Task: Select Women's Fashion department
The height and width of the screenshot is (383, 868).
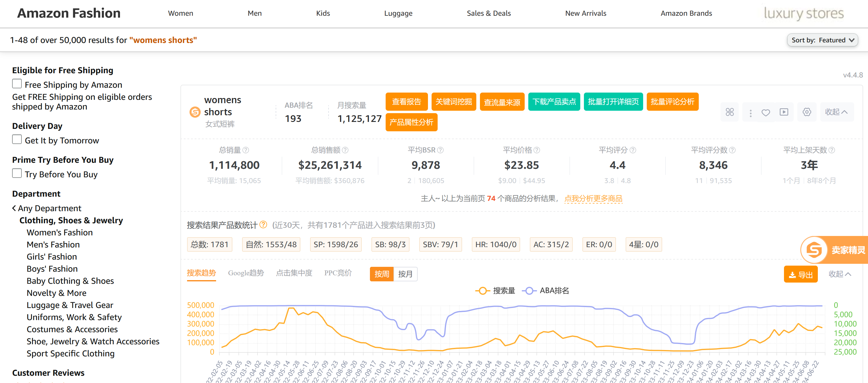Action: pos(60,232)
